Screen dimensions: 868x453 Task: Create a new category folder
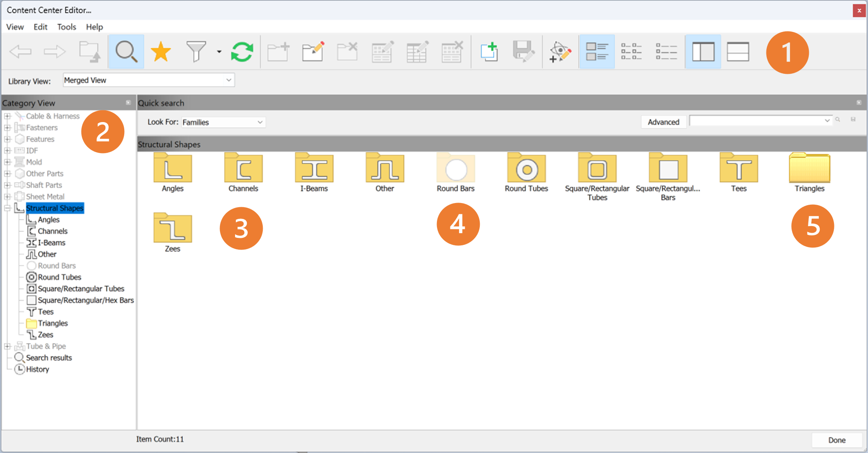pyautogui.click(x=278, y=52)
